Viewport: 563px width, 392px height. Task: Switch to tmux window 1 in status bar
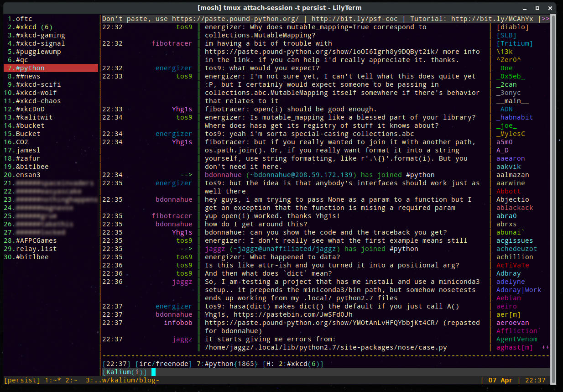click(52, 380)
